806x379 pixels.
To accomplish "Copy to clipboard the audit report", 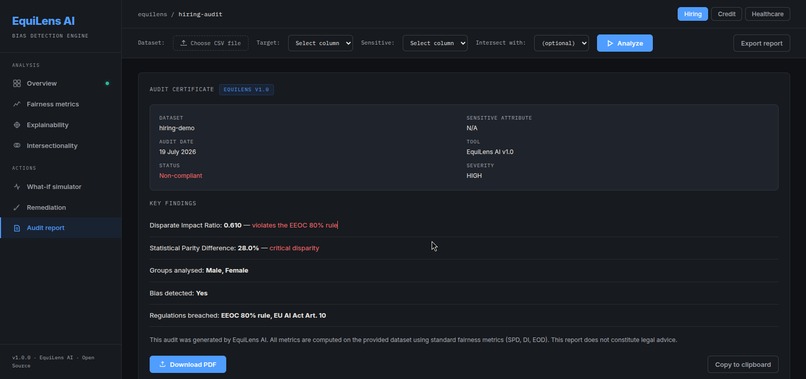I will coord(743,365).
